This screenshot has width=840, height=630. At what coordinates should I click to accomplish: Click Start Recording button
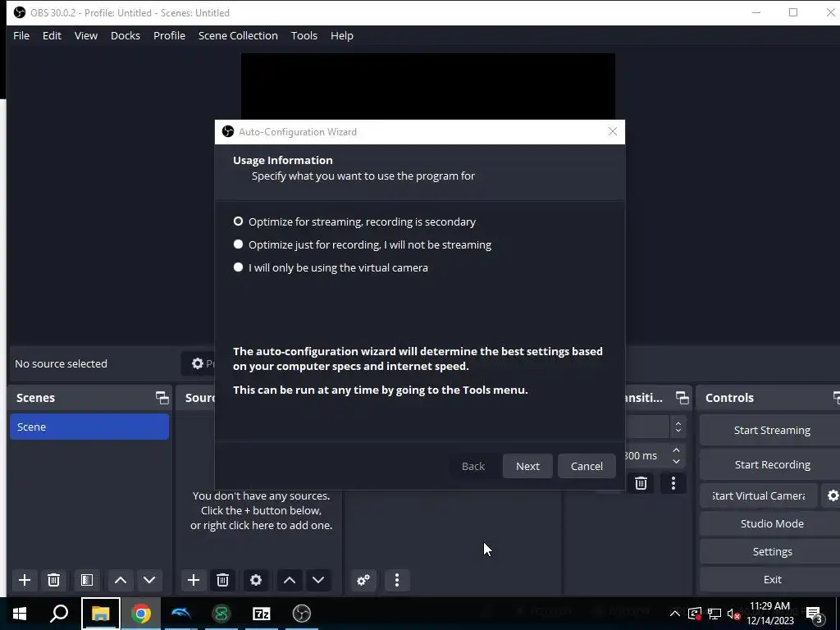pyautogui.click(x=772, y=464)
